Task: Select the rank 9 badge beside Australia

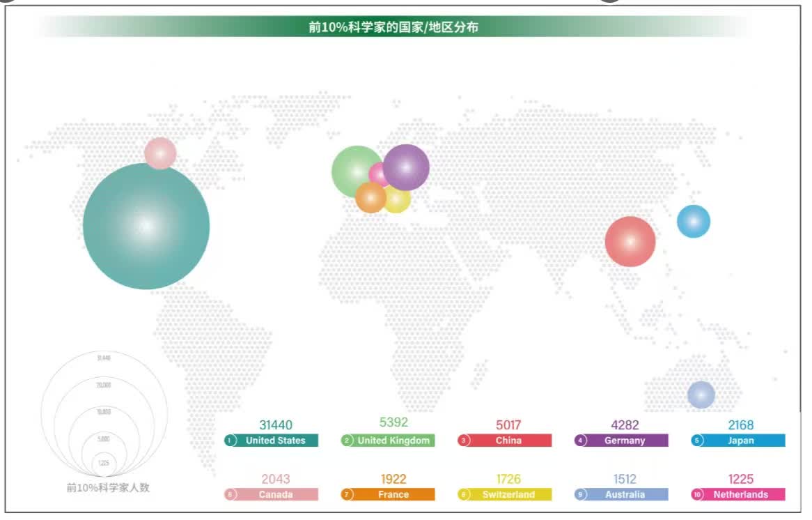Action: (x=579, y=494)
